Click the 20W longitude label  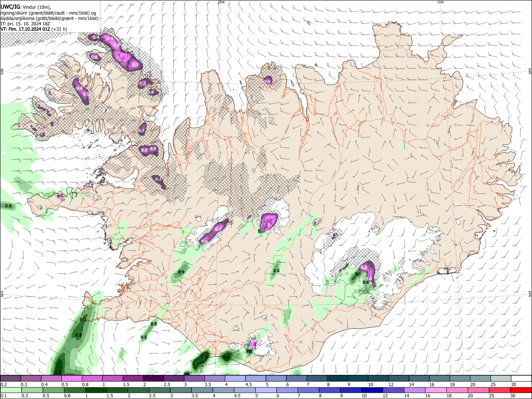[221, 2]
